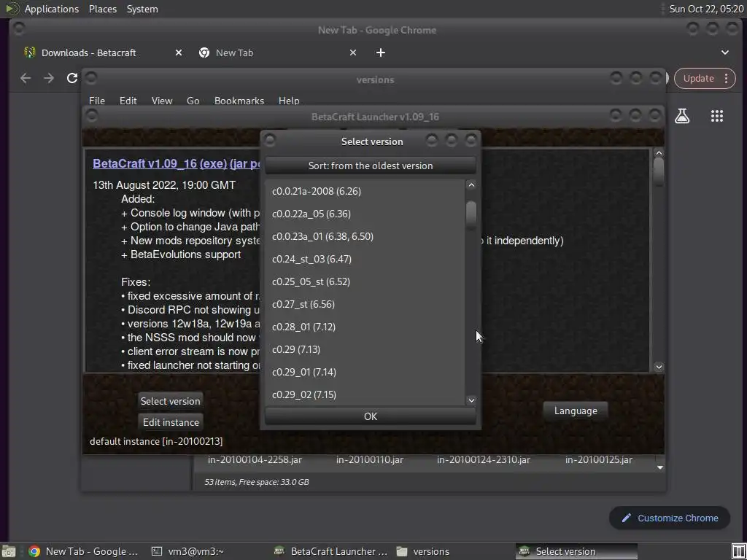
Task: Switch to Downloads - Betacraft tab
Action: click(x=88, y=52)
